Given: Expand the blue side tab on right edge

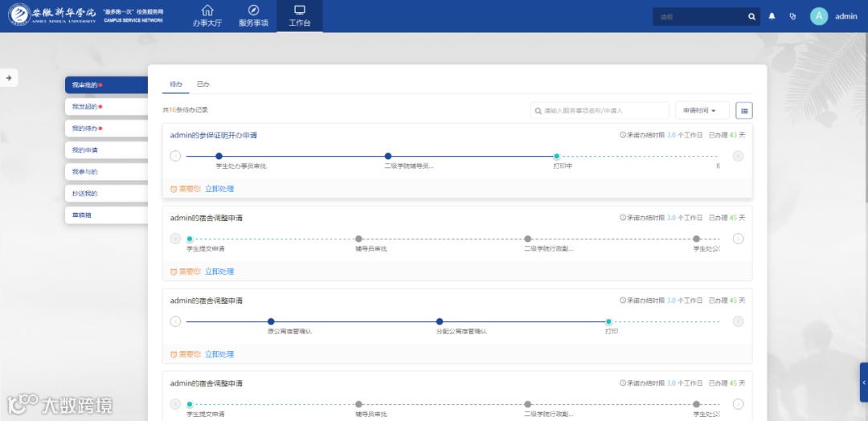Looking at the screenshot, I should point(863,382).
